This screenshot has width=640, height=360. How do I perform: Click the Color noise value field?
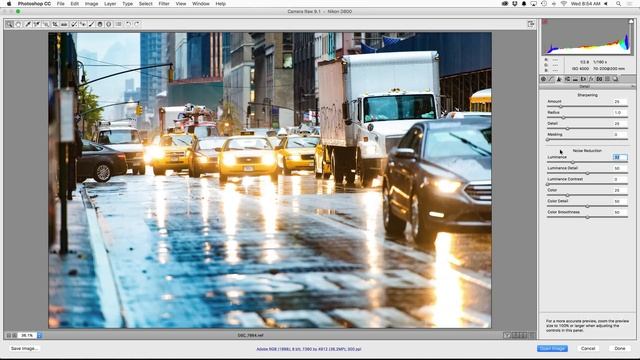(620, 190)
